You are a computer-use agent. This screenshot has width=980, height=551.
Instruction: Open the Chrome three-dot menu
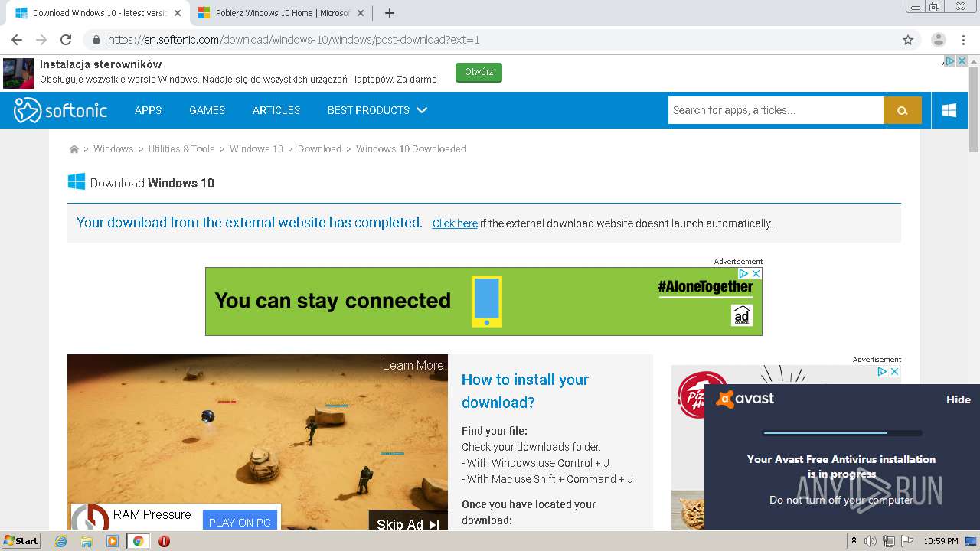962,40
